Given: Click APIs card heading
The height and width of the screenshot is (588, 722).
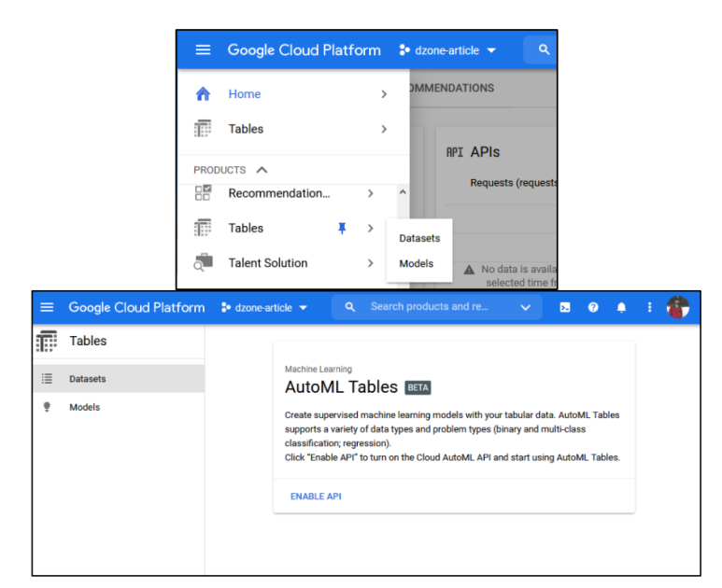Looking at the screenshot, I should pos(485,152).
